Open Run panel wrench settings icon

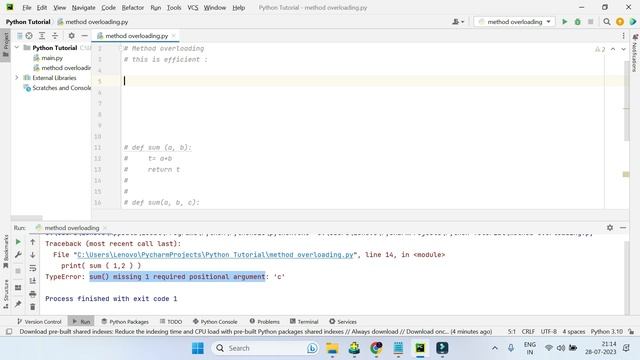tap(18, 255)
